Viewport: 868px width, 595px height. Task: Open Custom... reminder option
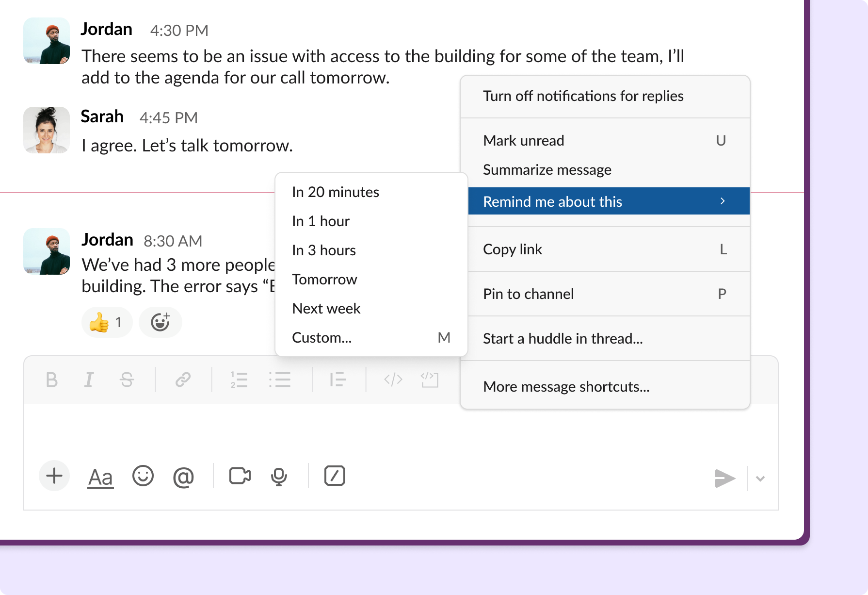(x=322, y=338)
